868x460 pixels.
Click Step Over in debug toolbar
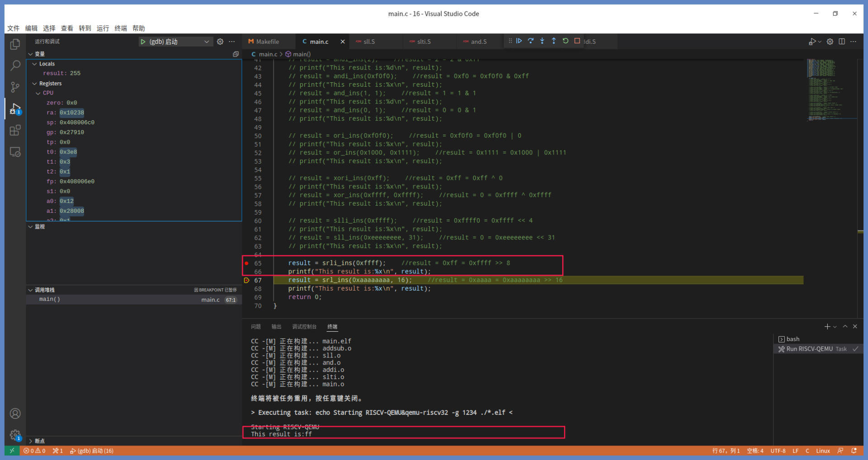[x=531, y=41]
